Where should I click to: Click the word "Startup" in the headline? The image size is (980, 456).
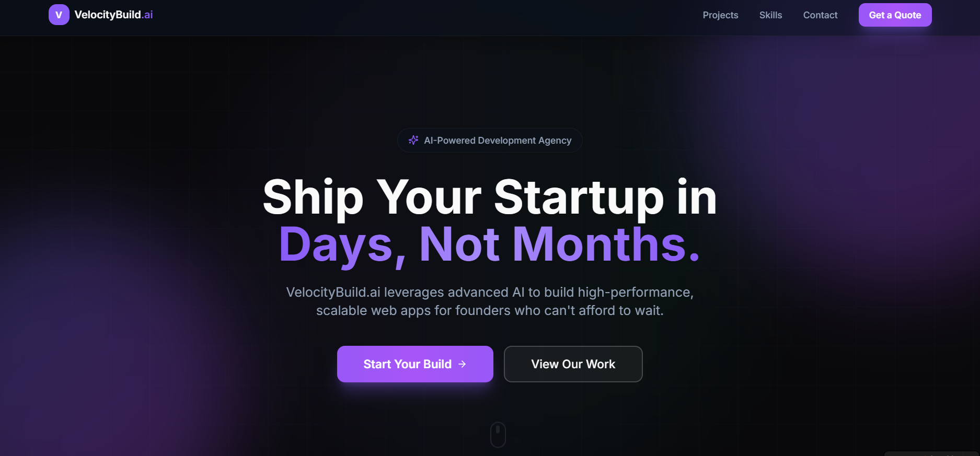579,197
